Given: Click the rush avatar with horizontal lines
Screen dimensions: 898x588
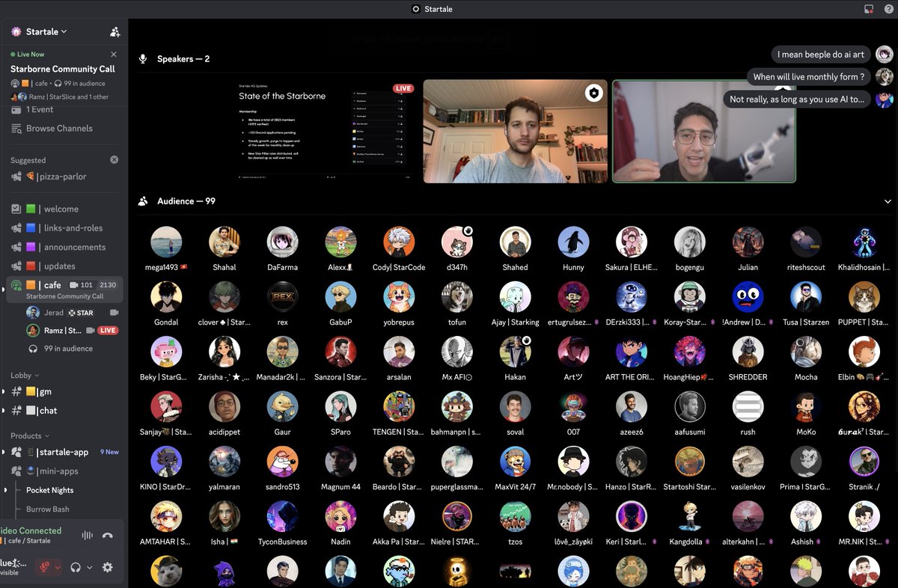Looking at the screenshot, I should pyautogui.click(x=748, y=407).
